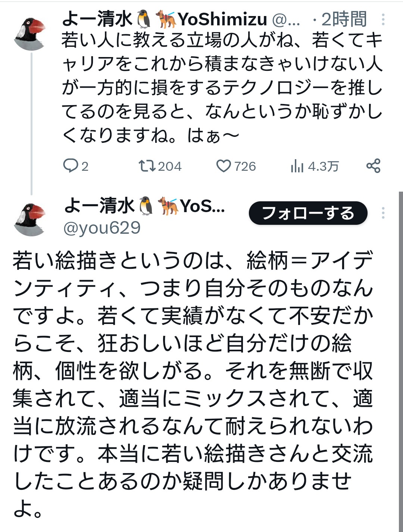Viewport: 403px width, 532px height.
Task: Tap the main tweet text starting 若い絵描き
Action: [193, 384]
